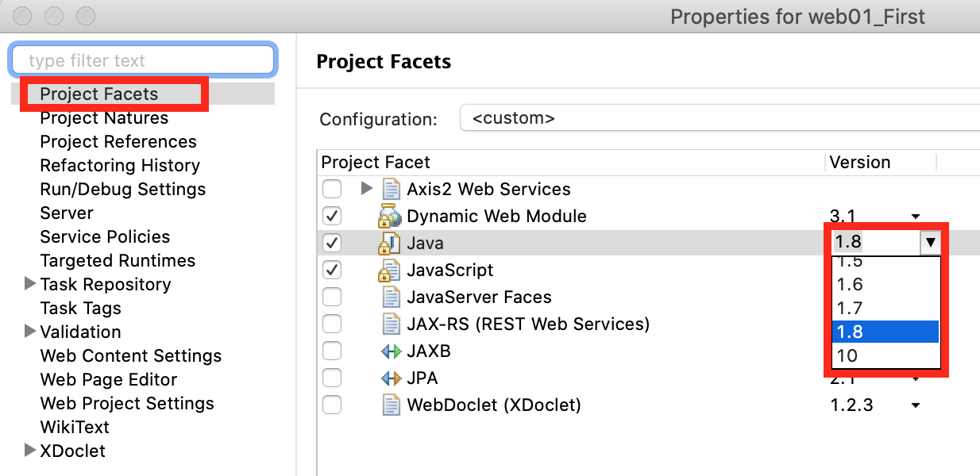Open the Configuration custom dropdown

[715, 119]
